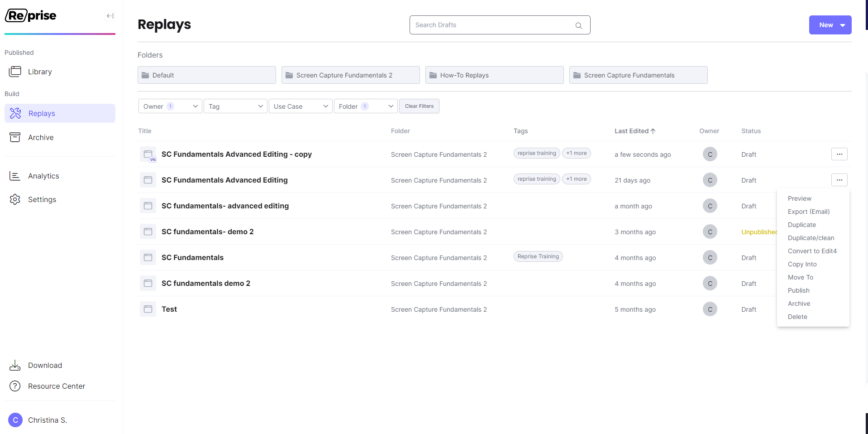Open Christina S. profile at the sidebar bottom
Image resolution: width=868 pixels, height=434 pixels.
click(x=48, y=420)
